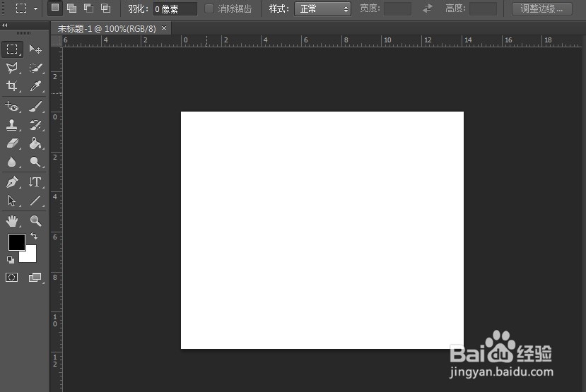The width and height of the screenshot is (586, 392).
Task: Reset default foreground and background colors
Action: pos(11,259)
